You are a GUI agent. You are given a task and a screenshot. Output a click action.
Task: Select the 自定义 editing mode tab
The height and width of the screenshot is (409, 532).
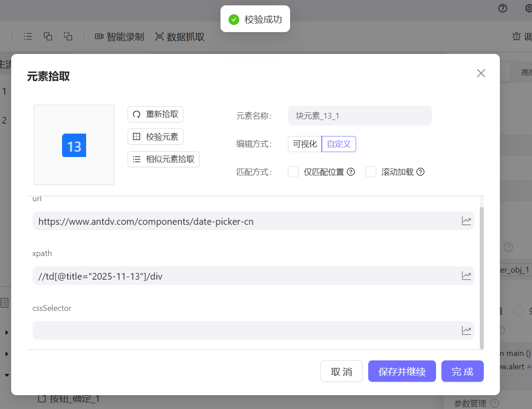338,144
